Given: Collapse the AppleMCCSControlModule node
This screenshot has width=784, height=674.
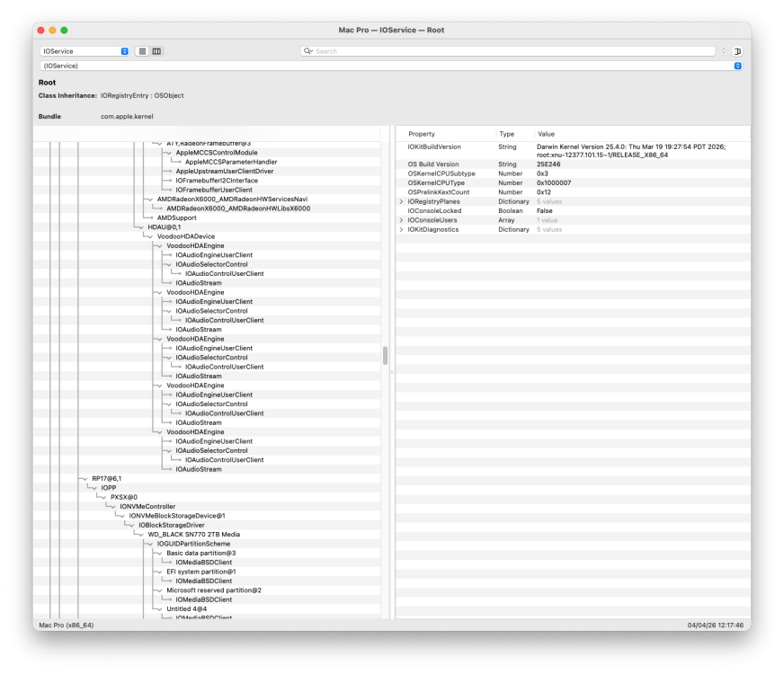Looking at the screenshot, I should tap(169, 153).
